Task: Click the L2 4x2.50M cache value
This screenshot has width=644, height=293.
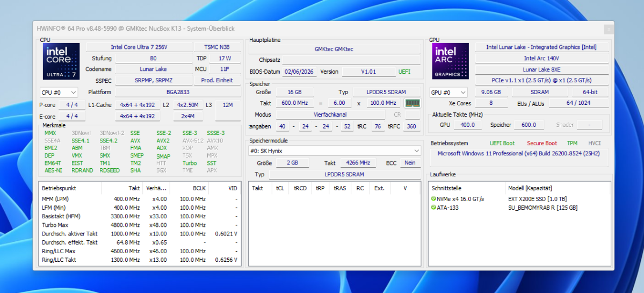Action: click(188, 105)
